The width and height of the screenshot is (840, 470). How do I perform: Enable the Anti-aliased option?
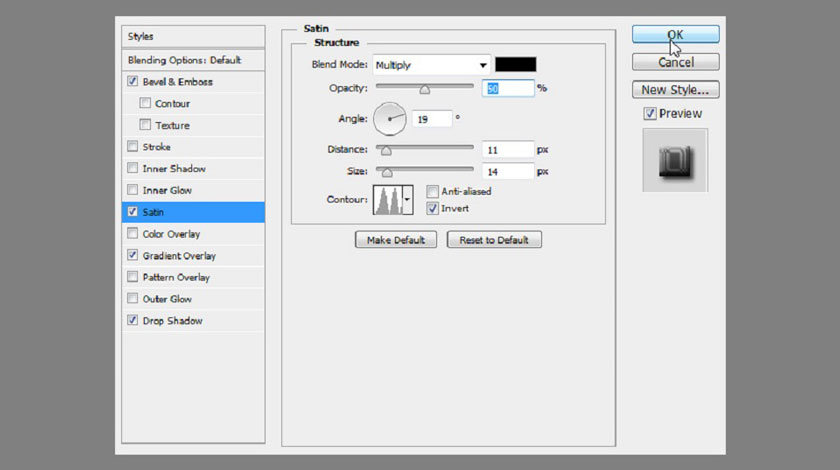tap(432, 191)
